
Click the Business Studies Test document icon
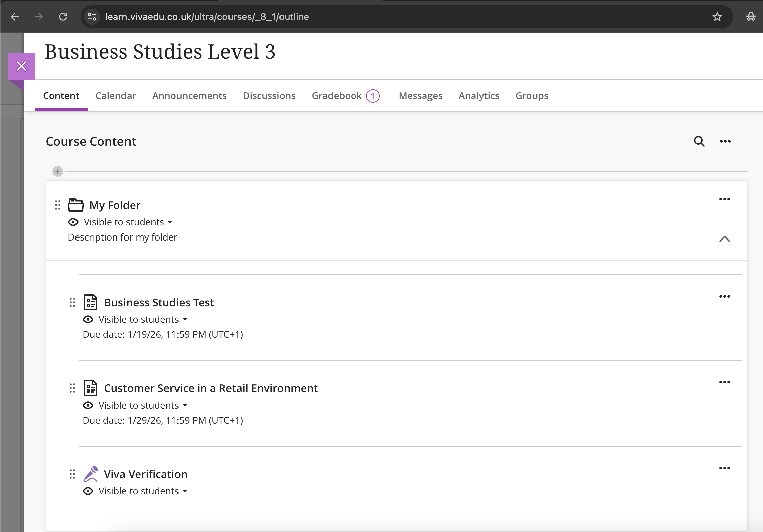tap(90, 302)
